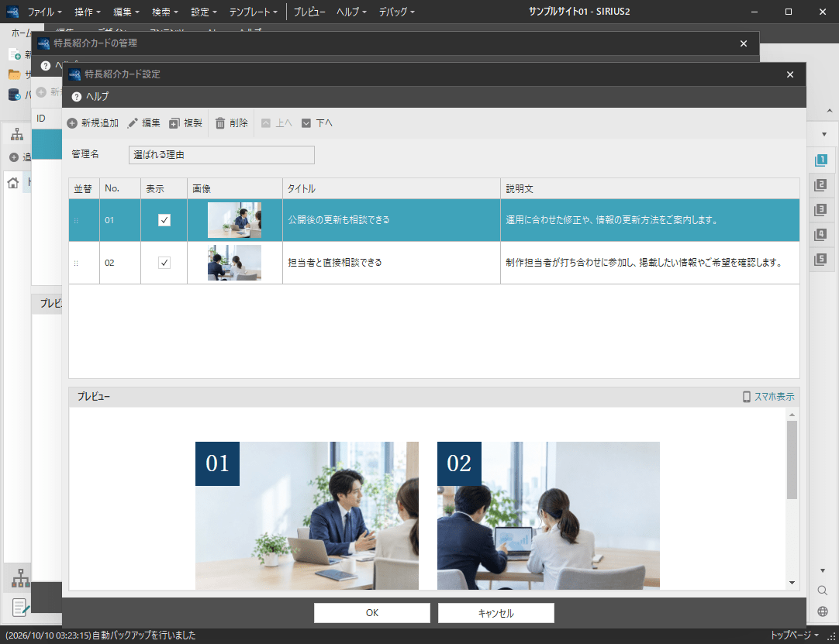Screen dimensions: 839x644
Task: Click preview scrollbar up arrow
Action: point(792,415)
